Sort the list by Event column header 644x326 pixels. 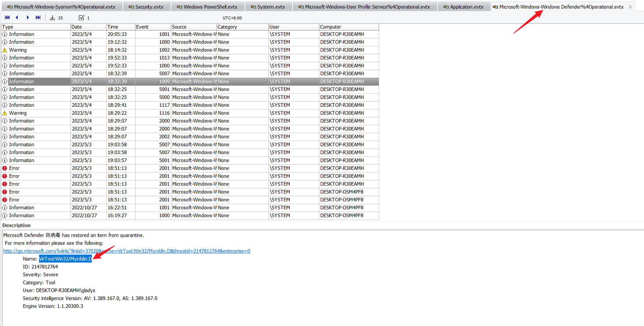point(153,27)
